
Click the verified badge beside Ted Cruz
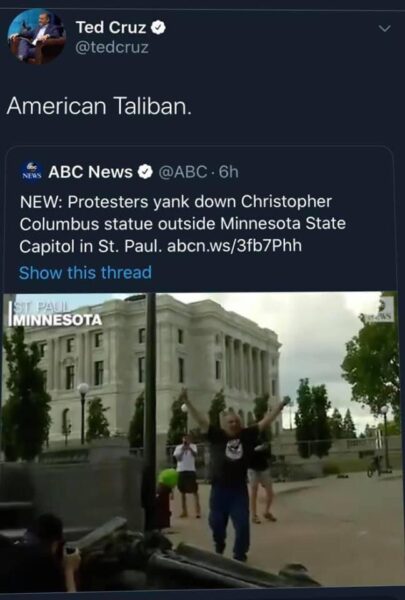[158, 28]
